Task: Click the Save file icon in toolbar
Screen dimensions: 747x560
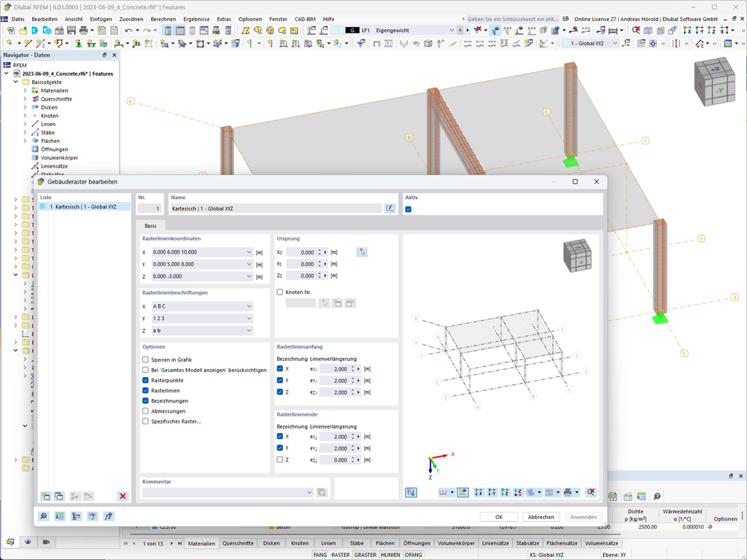Action: pyautogui.click(x=71, y=31)
